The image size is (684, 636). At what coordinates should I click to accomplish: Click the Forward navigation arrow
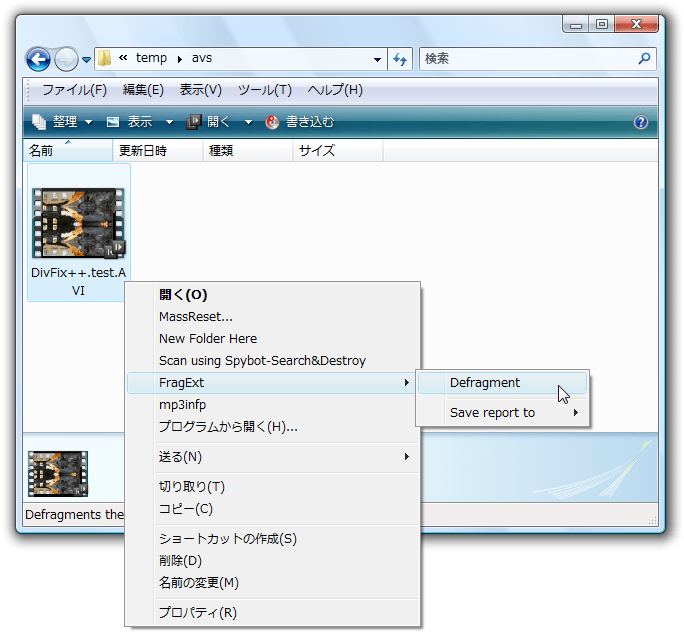tap(66, 59)
